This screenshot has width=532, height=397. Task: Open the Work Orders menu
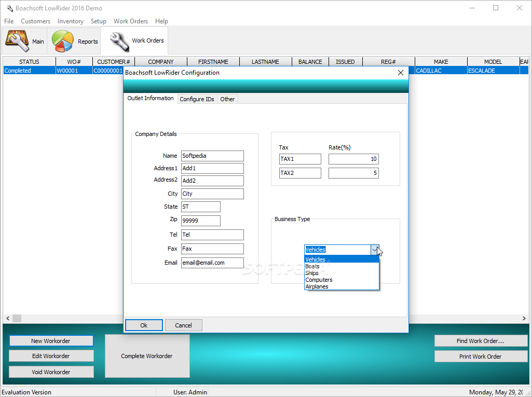[x=131, y=21]
